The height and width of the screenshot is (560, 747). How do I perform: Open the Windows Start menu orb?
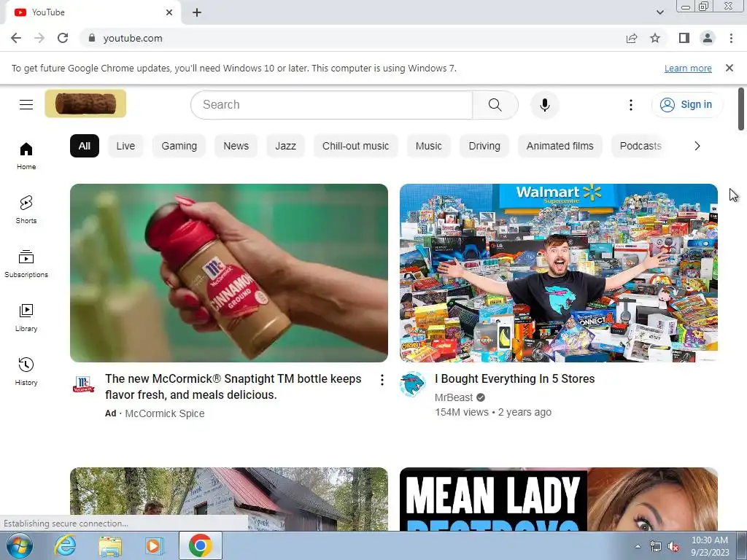tap(19, 545)
